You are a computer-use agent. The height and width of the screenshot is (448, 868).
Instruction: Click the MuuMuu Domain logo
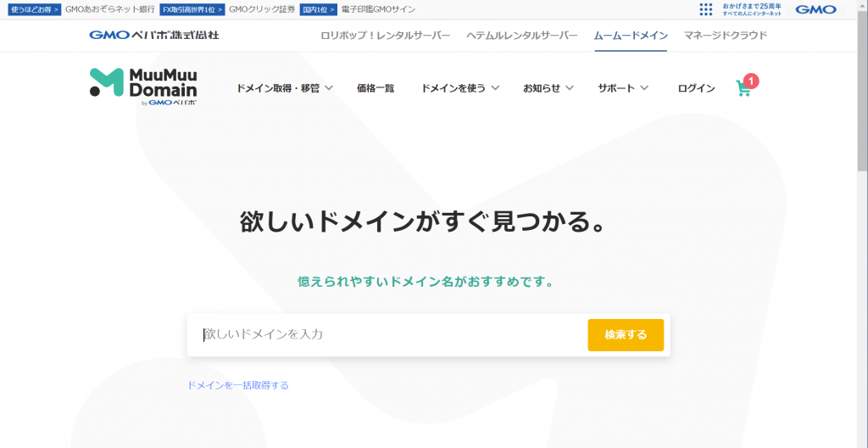tap(143, 87)
